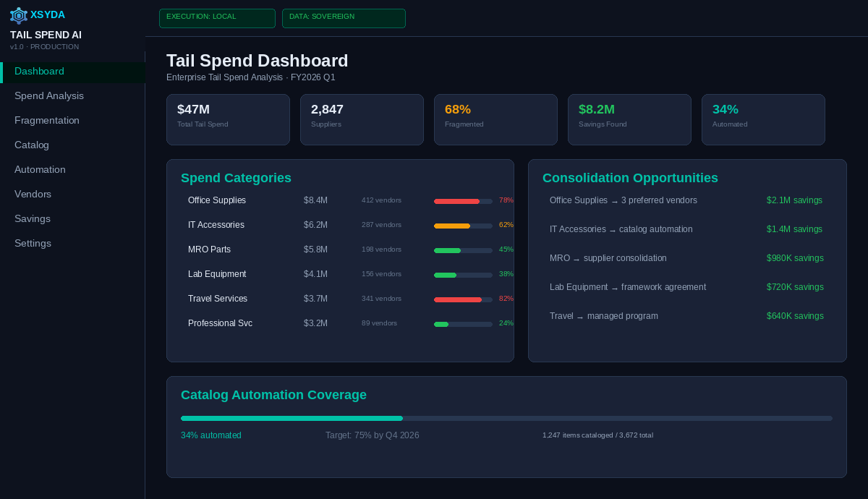Select the $47M Total Tail Spend card
The width and height of the screenshot is (868, 499).
[228, 119]
